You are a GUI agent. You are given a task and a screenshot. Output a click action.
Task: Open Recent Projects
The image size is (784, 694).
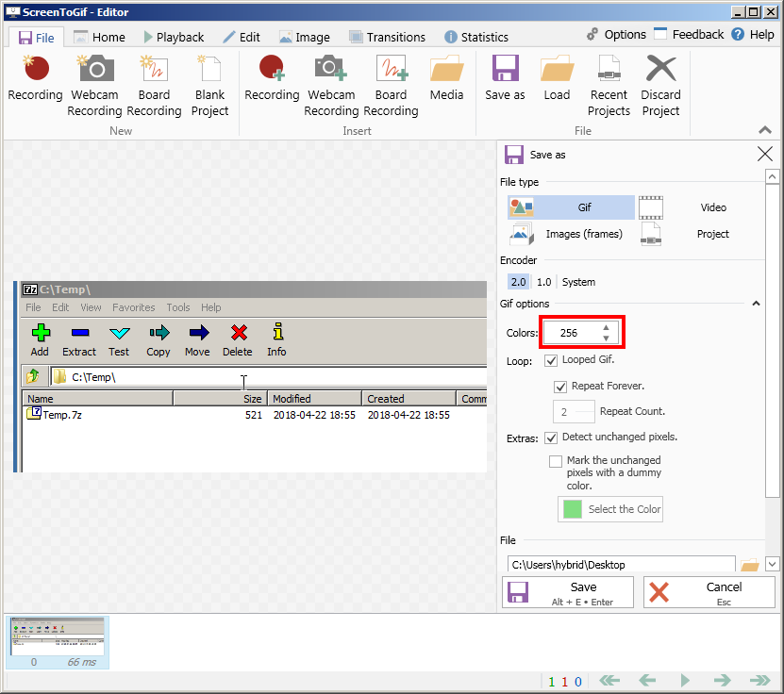(609, 86)
